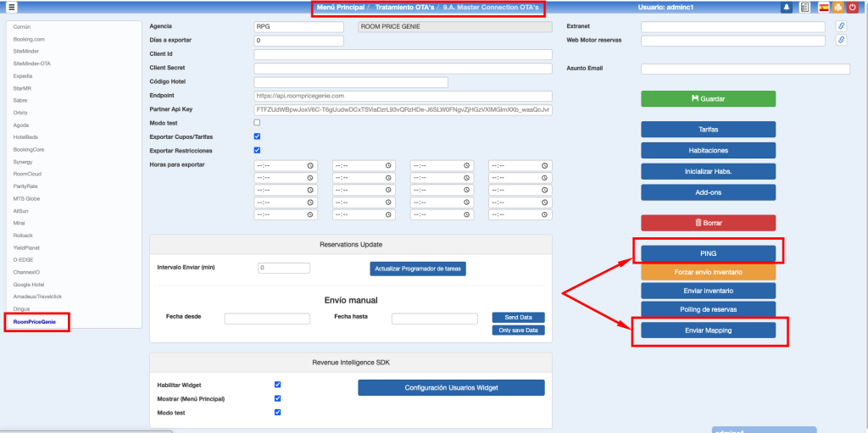Click the orange printer icon
Screen dimensions: 868x433
pyautogui.click(x=838, y=8)
